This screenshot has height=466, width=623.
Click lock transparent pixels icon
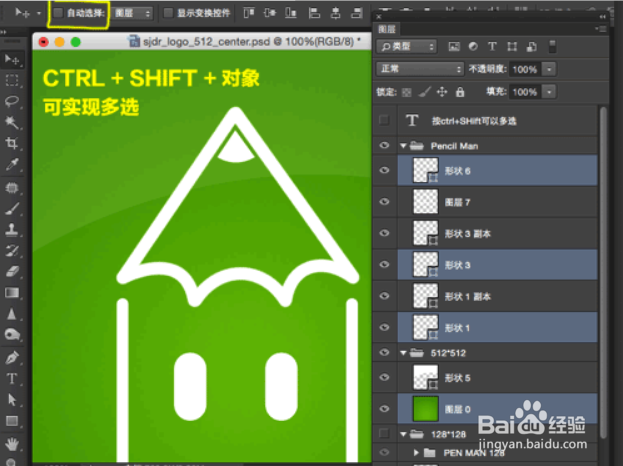[x=406, y=93]
